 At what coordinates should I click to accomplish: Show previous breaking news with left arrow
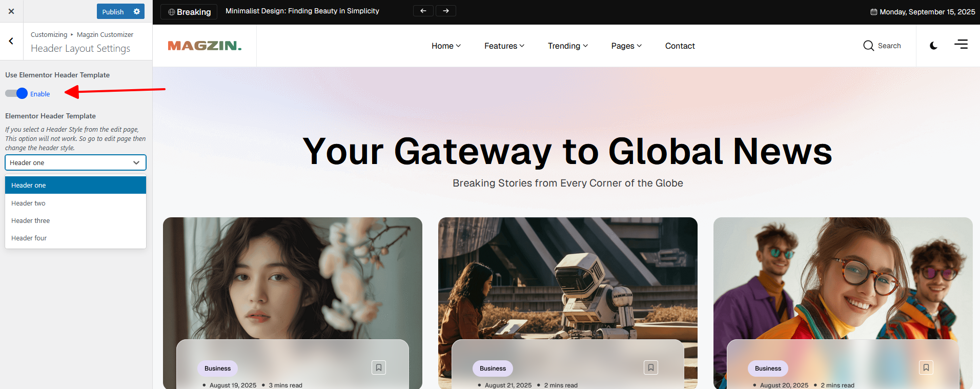click(x=423, y=11)
